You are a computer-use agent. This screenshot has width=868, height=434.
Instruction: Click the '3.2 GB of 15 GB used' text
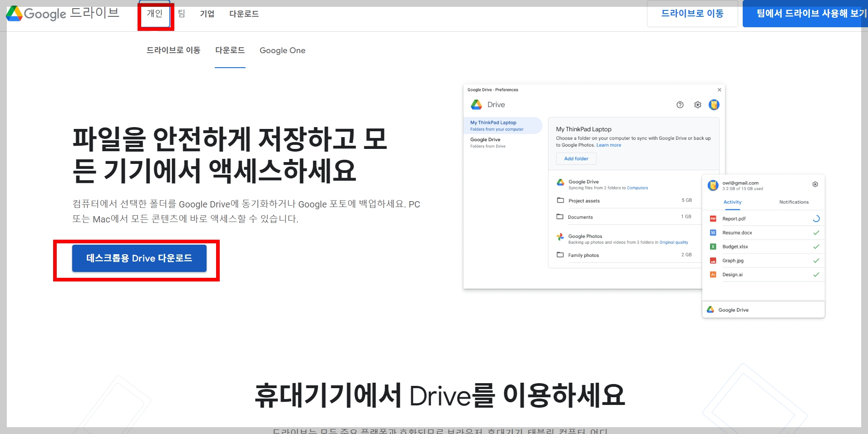743,189
